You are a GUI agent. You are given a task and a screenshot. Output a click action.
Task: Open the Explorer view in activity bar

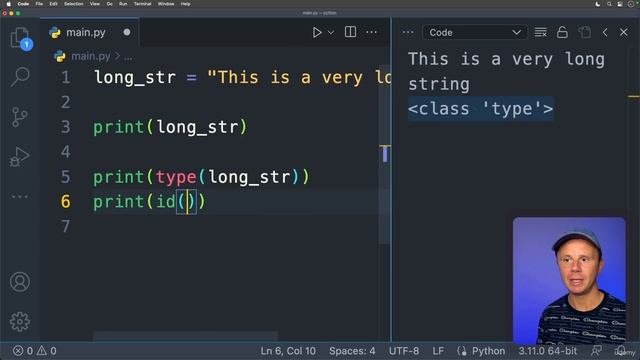(20, 38)
